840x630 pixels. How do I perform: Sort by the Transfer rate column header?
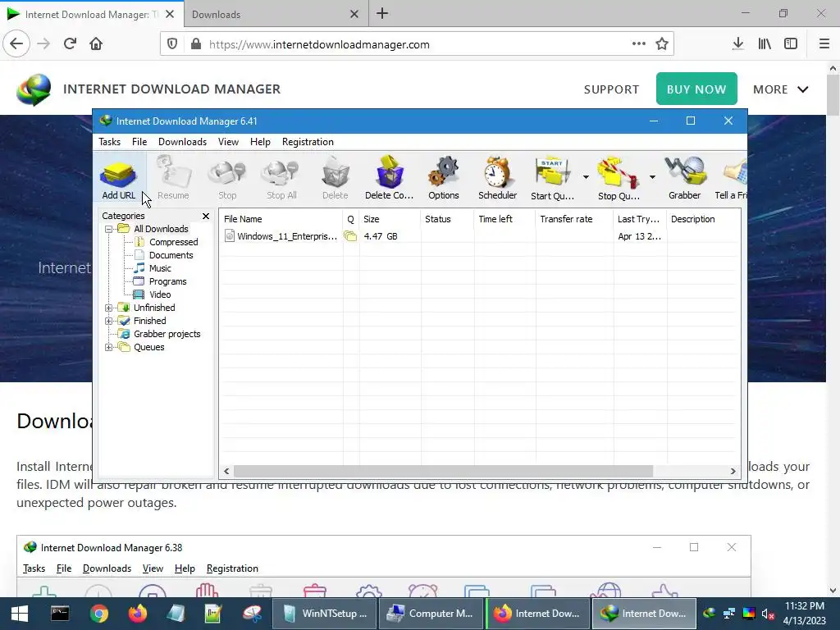pos(574,219)
